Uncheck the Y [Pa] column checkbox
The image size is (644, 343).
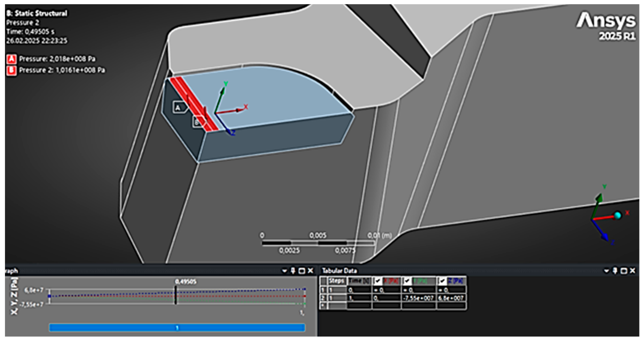point(407,281)
